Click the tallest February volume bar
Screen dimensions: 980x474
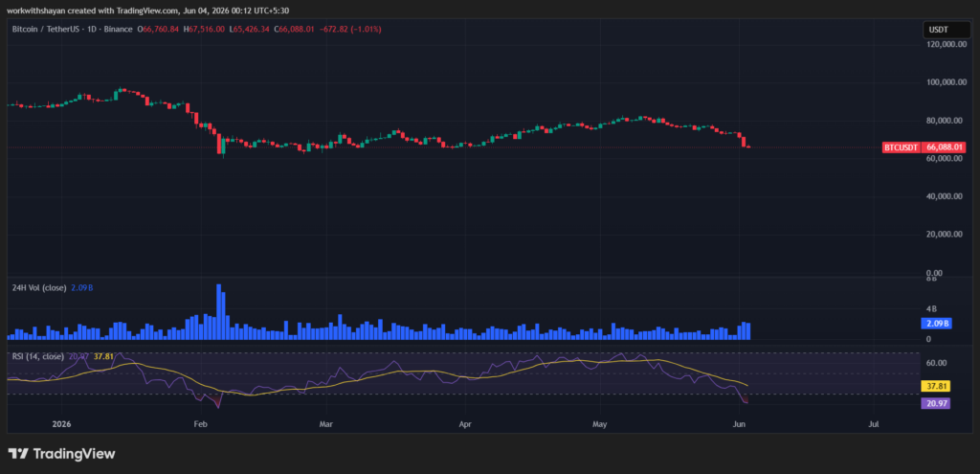(x=219, y=311)
